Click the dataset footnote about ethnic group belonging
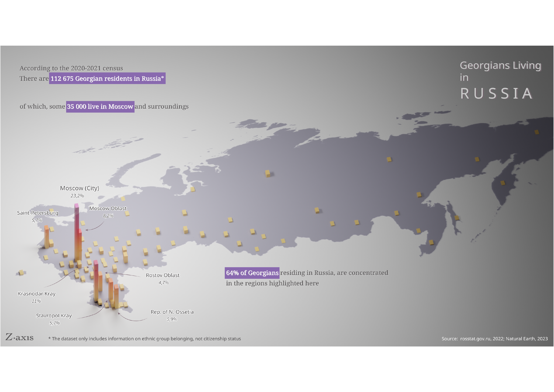This screenshot has width=554, height=392. [x=144, y=339]
